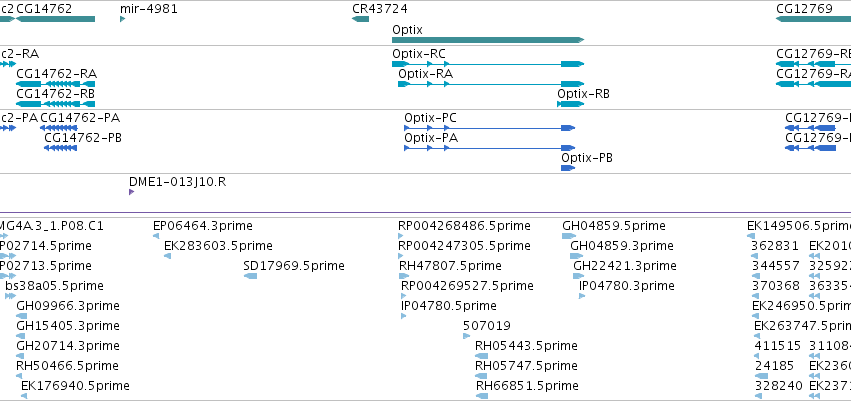Click the CG14762-RB transcript bar

[55, 104]
